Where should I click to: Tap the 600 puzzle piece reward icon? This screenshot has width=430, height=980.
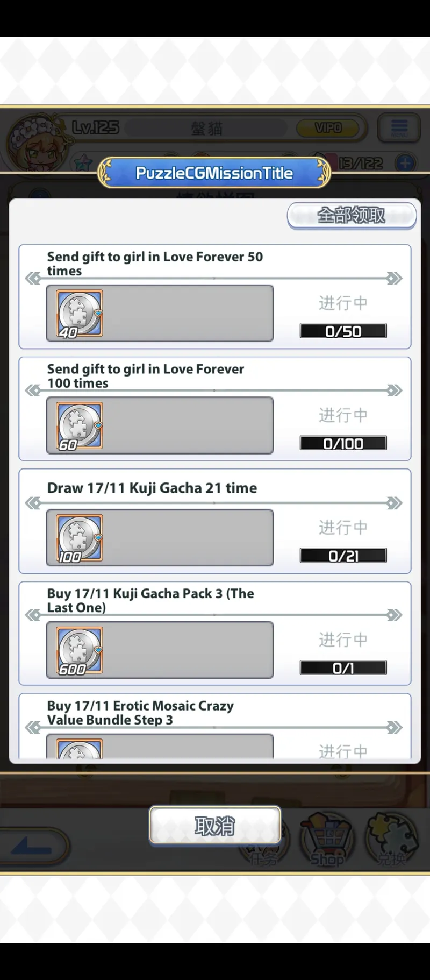click(80, 650)
